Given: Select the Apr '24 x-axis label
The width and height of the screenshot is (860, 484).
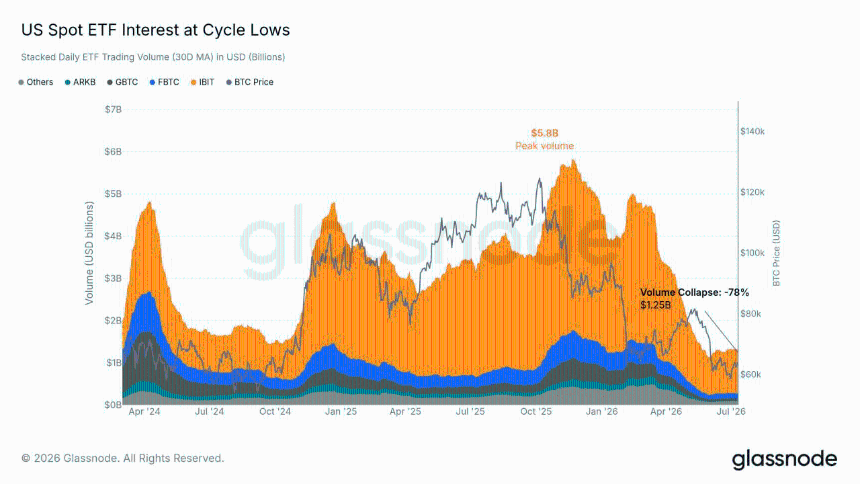Looking at the screenshot, I should pyautogui.click(x=144, y=412).
